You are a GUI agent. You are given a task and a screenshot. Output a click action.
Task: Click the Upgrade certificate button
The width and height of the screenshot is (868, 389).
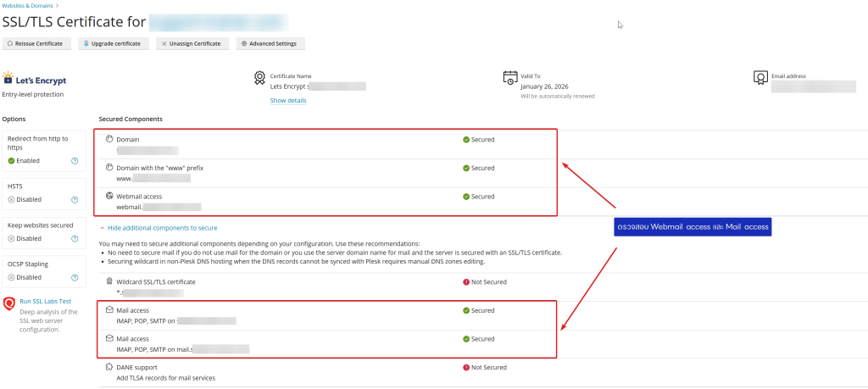[113, 43]
